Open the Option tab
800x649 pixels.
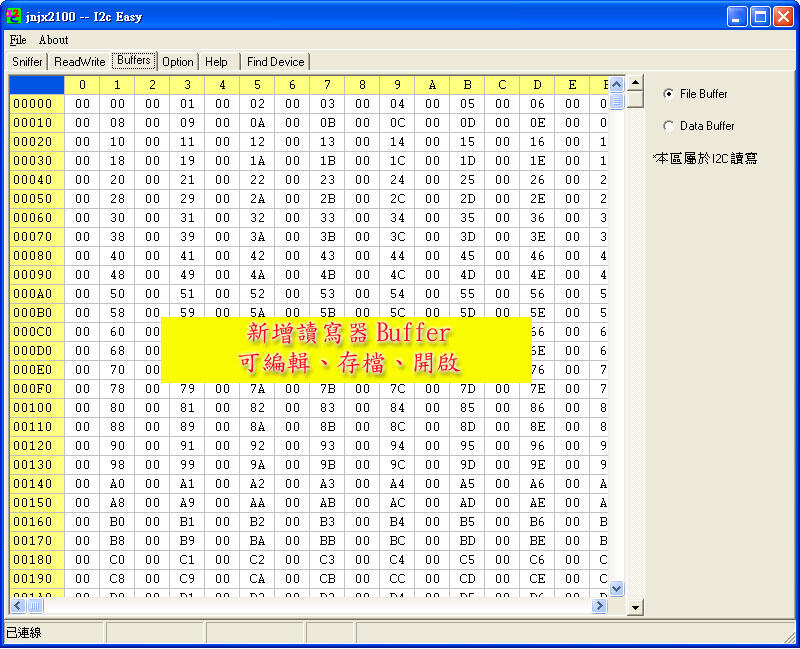178,62
